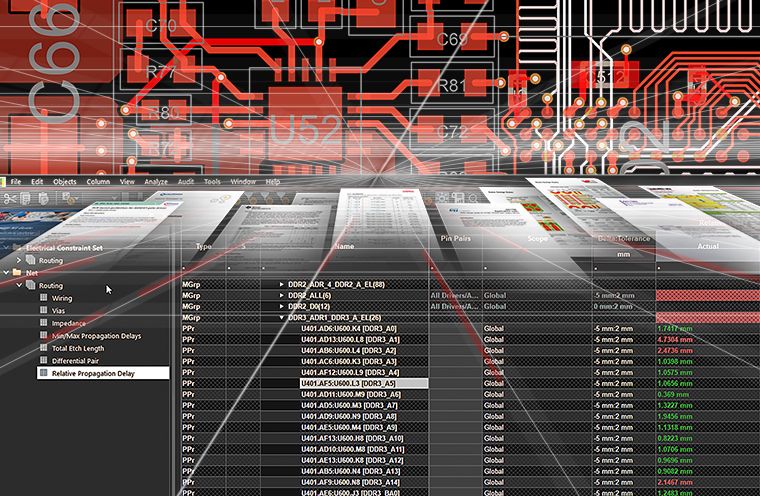This screenshot has width=760, height=496.
Task: Collapse the DDR3_ADR1_DDR3_A_EL(26) match group
Action: pyautogui.click(x=281, y=317)
